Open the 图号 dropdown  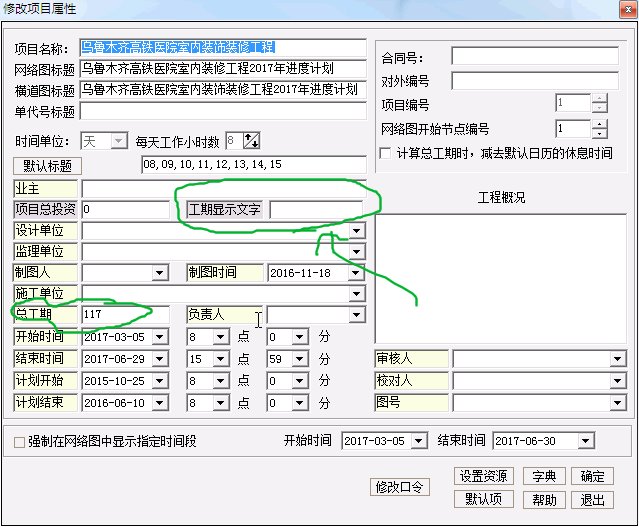617,403
